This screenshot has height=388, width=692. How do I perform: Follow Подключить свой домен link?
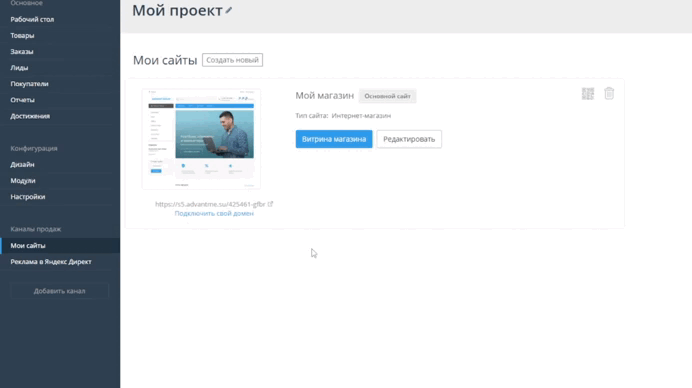[214, 213]
